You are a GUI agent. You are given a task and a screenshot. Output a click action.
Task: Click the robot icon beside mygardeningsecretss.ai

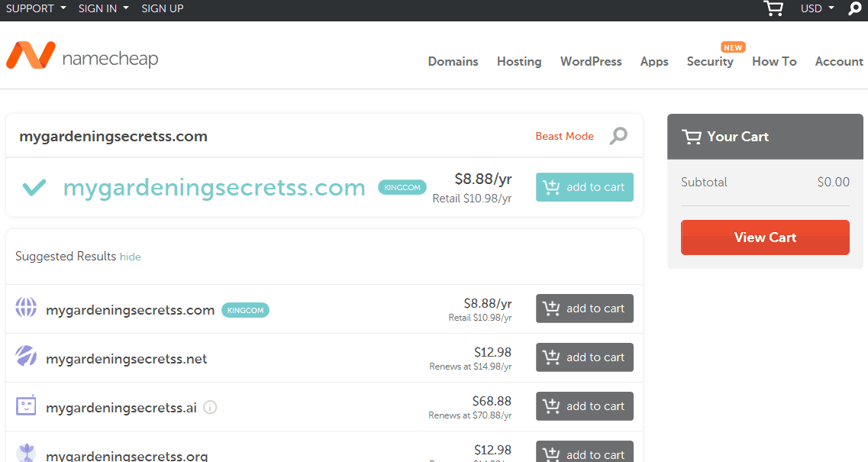point(26,405)
